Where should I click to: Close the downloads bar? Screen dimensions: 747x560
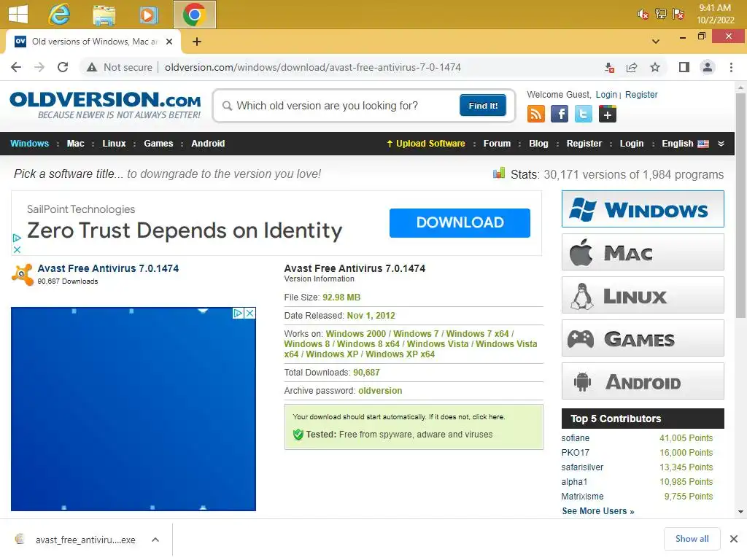coord(734,539)
